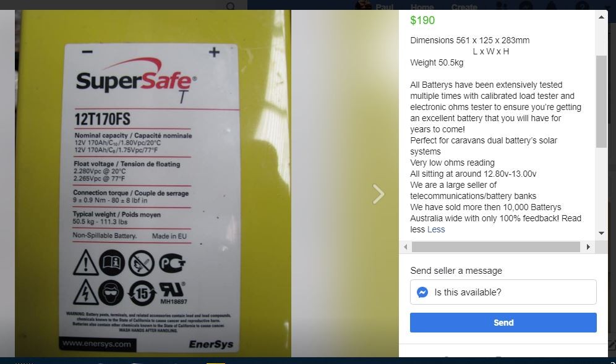Go to the next listing photo
The image size is (616, 364).
[379, 194]
